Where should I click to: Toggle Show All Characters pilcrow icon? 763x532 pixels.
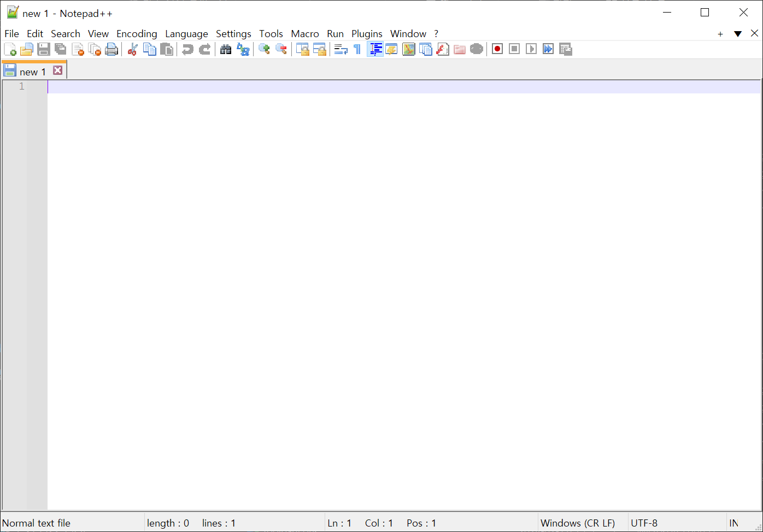pos(357,49)
